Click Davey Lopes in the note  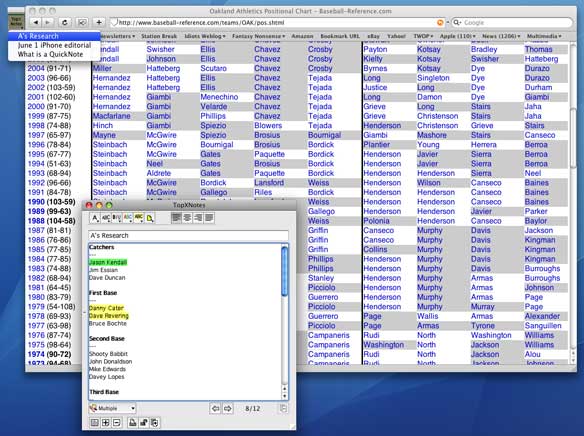[107, 377]
